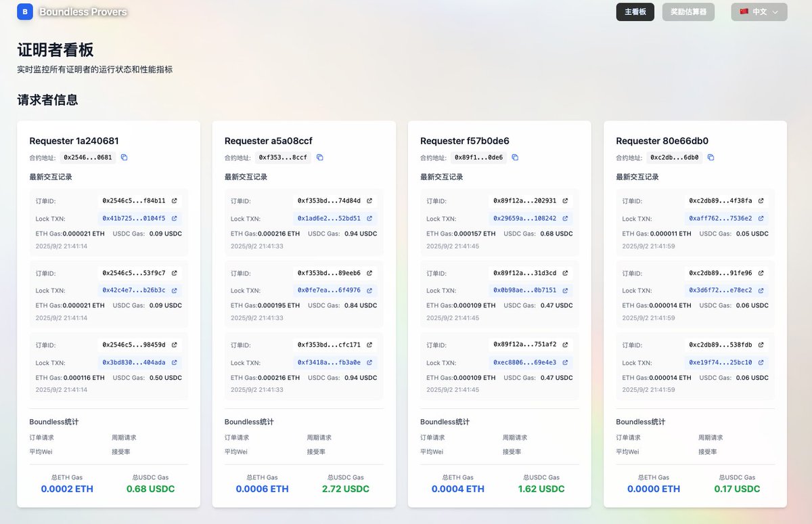Open external link for Lock TXN 0x29659a...108242
This screenshot has width=812, height=524.
point(565,219)
